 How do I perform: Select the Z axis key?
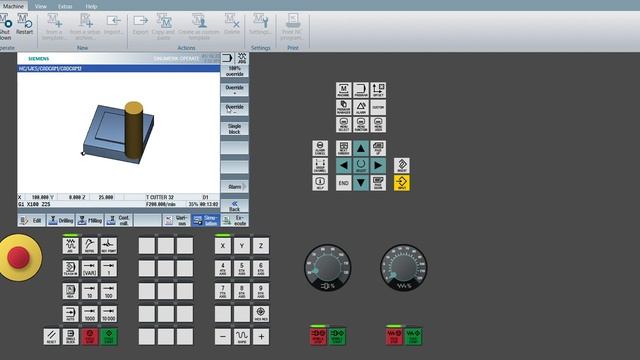tap(261, 246)
